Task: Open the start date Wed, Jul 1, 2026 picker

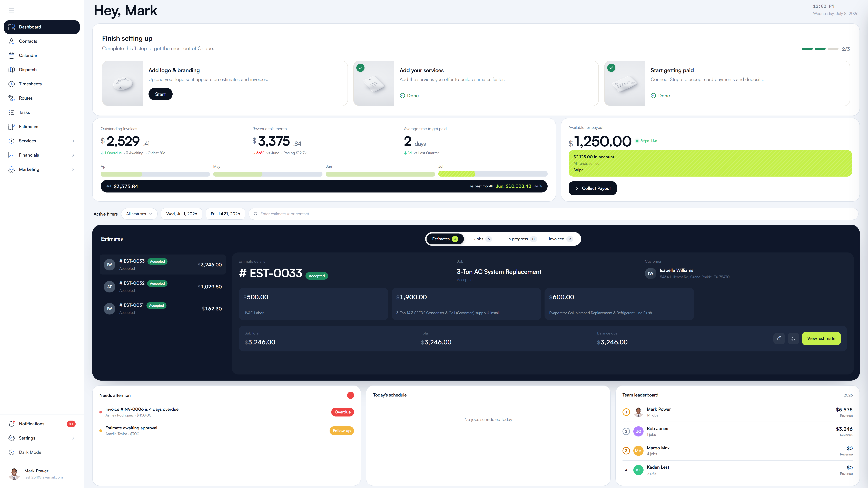Action: [x=182, y=214]
